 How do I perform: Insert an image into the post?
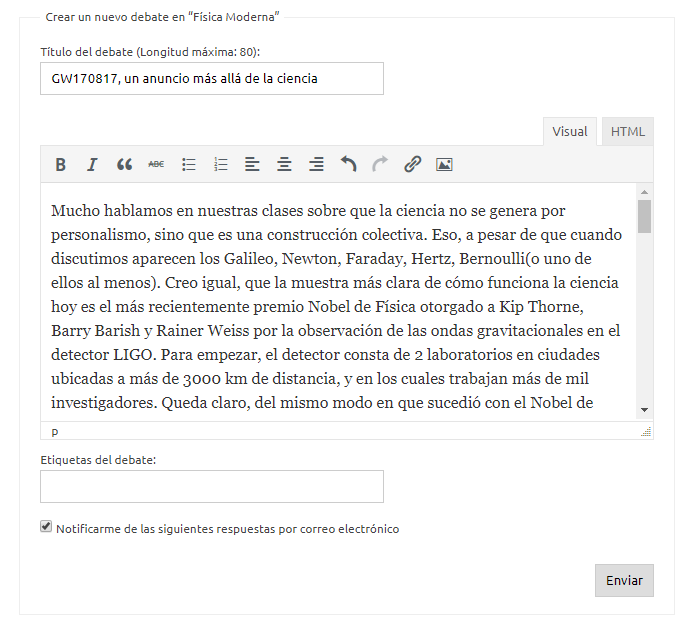coord(444,165)
